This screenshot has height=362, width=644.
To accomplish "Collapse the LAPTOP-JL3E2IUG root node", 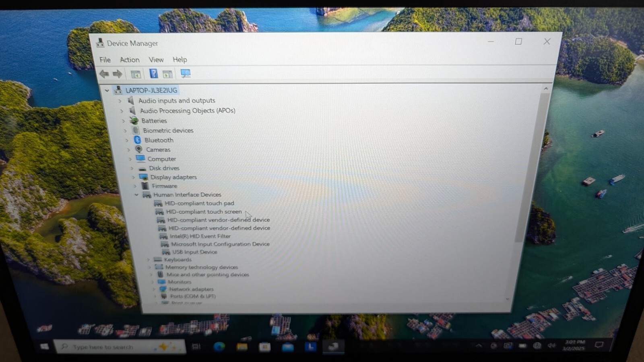I will point(107,90).
